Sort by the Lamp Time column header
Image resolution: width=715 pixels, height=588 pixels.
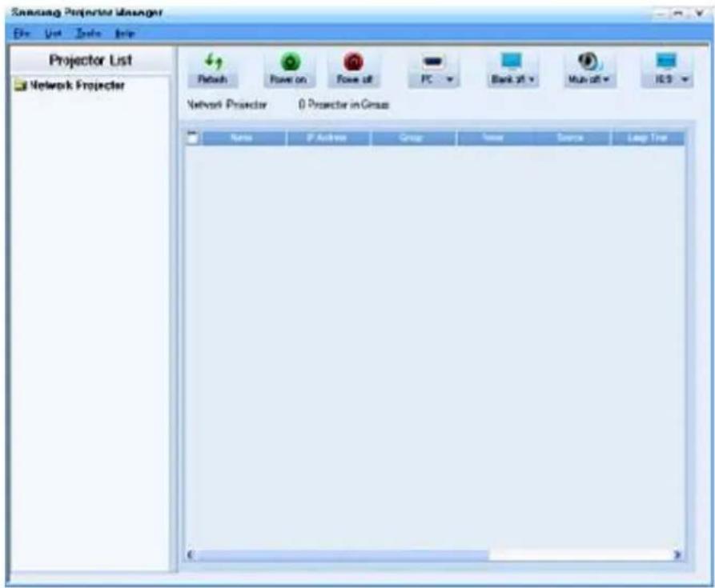coord(648,138)
